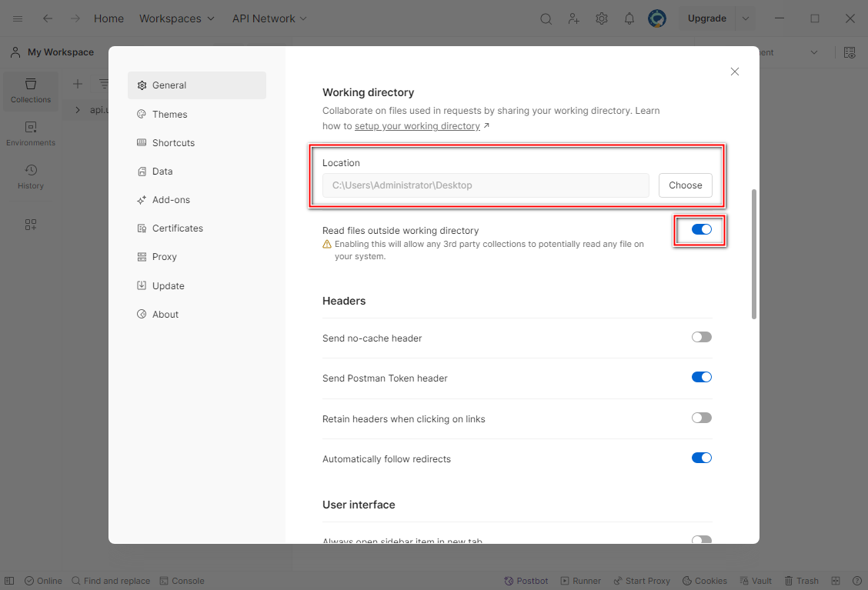Image resolution: width=868 pixels, height=590 pixels.
Task: Open the API Network dropdown
Action: coord(269,18)
